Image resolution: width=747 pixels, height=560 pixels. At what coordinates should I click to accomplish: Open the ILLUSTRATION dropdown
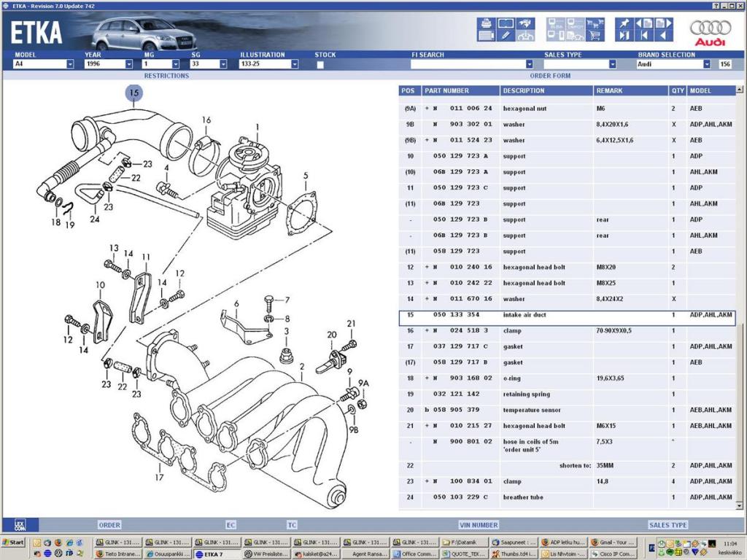pyautogui.click(x=295, y=64)
